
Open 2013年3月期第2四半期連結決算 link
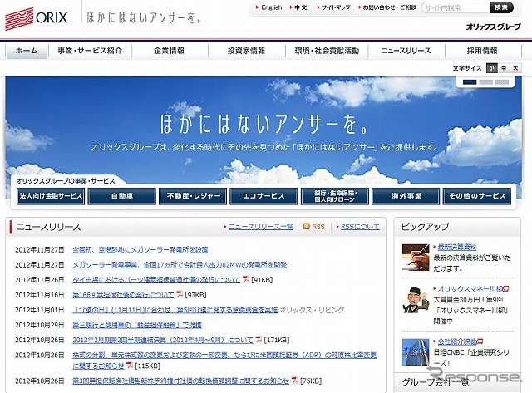(x=163, y=340)
